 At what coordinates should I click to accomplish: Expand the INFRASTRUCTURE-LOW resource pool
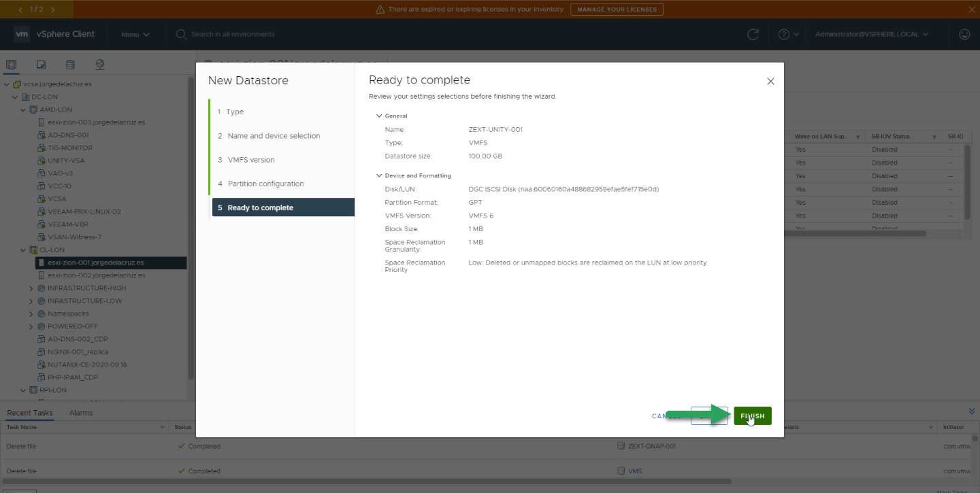[x=31, y=301]
